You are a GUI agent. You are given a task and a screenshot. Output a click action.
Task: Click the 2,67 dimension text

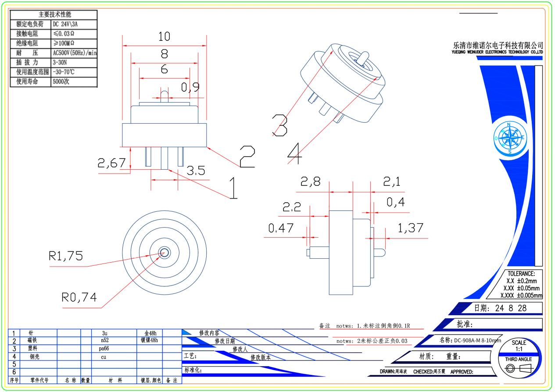(111, 162)
